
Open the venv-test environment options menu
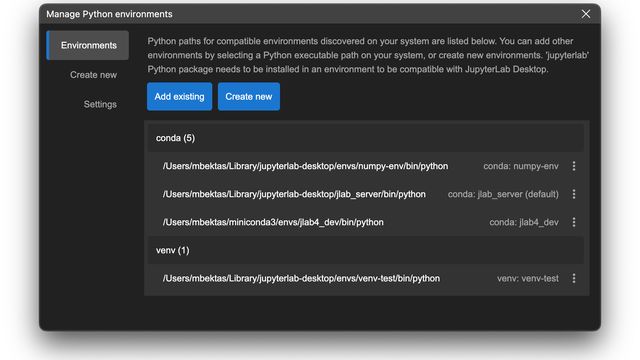[573, 278]
